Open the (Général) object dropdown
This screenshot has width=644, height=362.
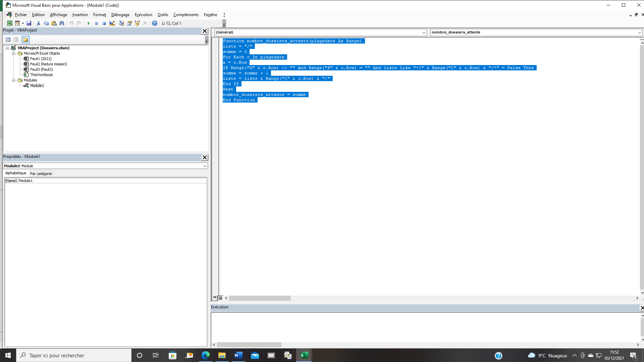424,33
